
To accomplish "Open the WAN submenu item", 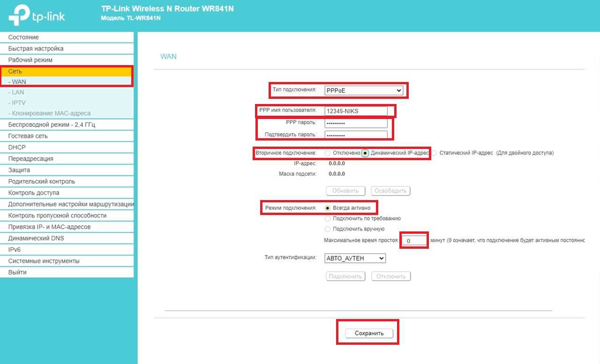I will (x=67, y=82).
